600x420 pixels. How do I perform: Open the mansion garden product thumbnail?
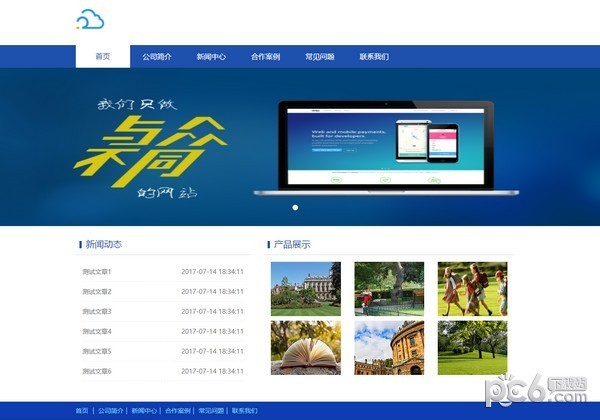pos(306,289)
